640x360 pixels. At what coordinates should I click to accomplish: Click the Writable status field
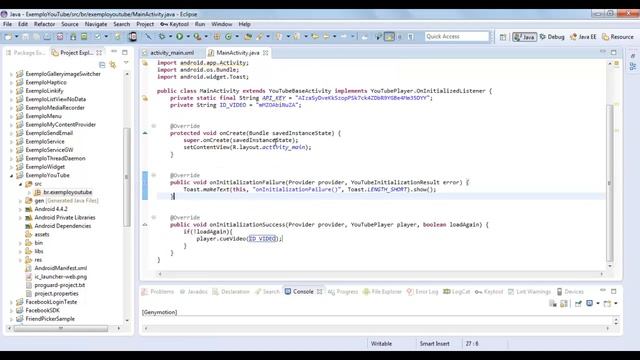pos(381,344)
